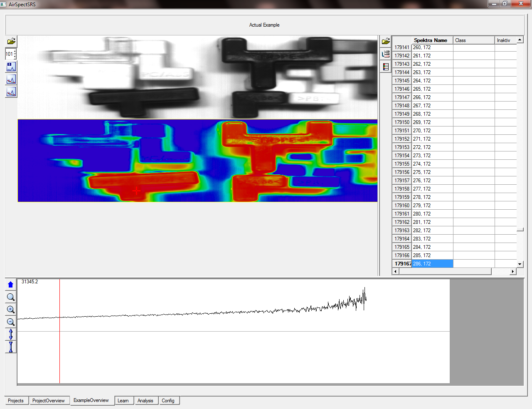The height and width of the screenshot is (409, 532).
Task: Open the Analysis tab
Action: 145,401
